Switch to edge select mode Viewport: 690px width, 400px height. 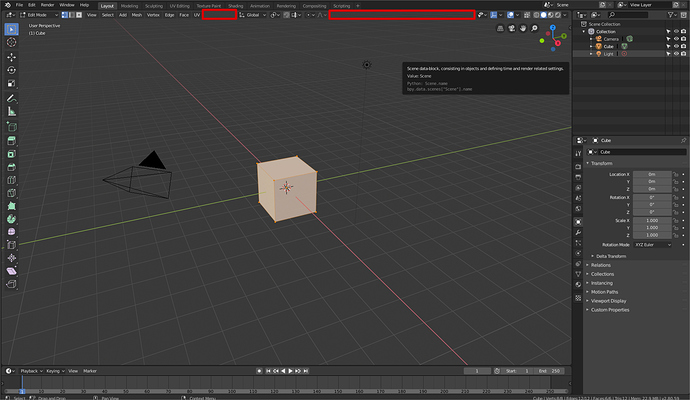(72, 15)
